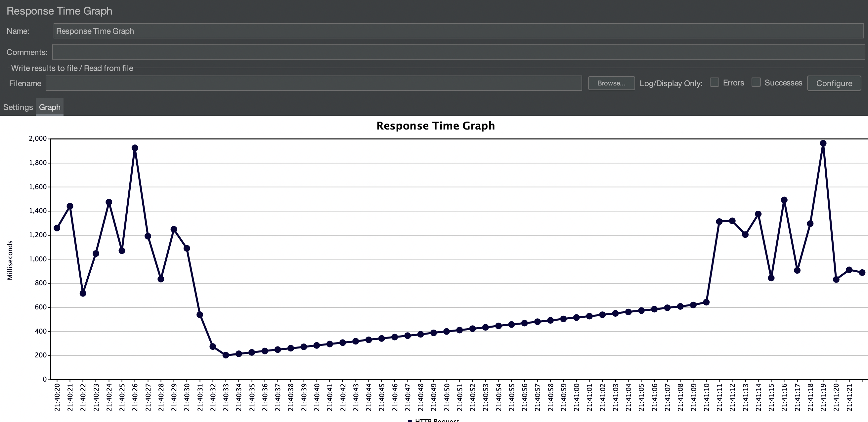This screenshot has width=868, height=422.
Task: Click the HTTP Request legend label
Action: click(437, 420)
